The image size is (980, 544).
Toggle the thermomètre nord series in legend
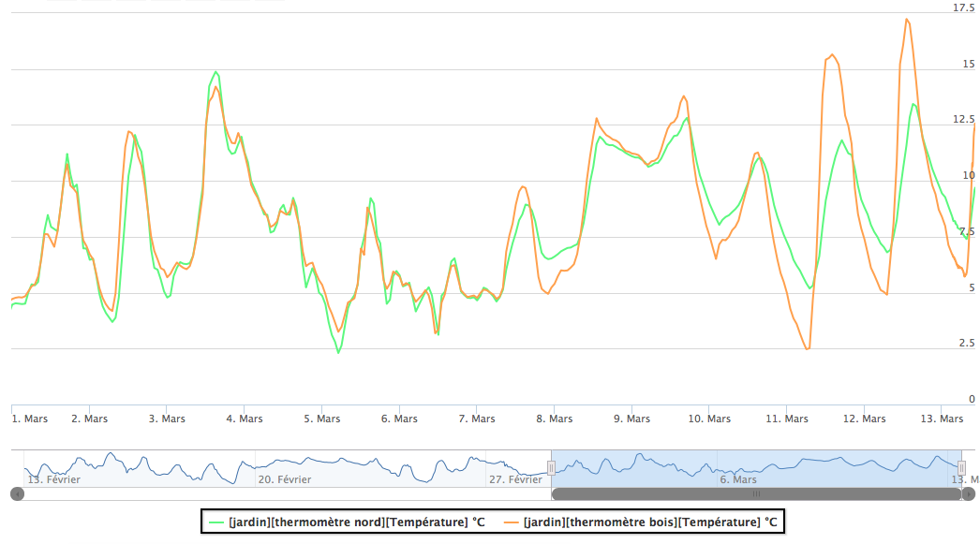coord(347,522)
